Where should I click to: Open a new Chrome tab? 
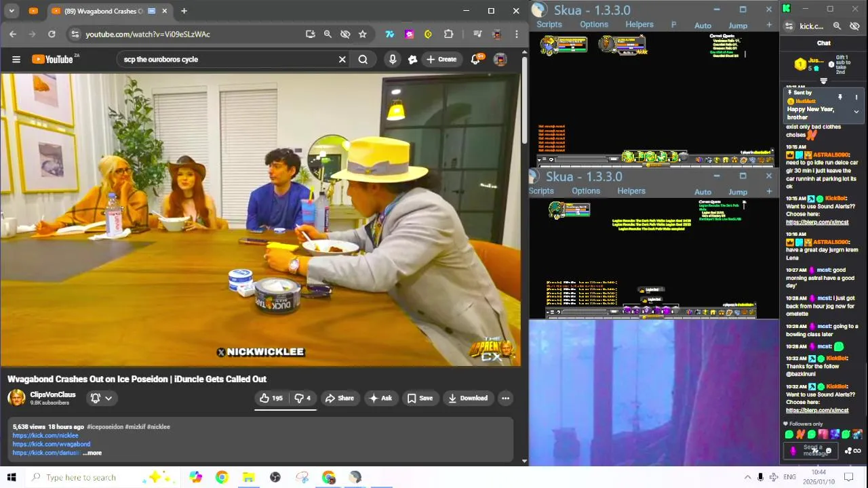tap(184, 11)
